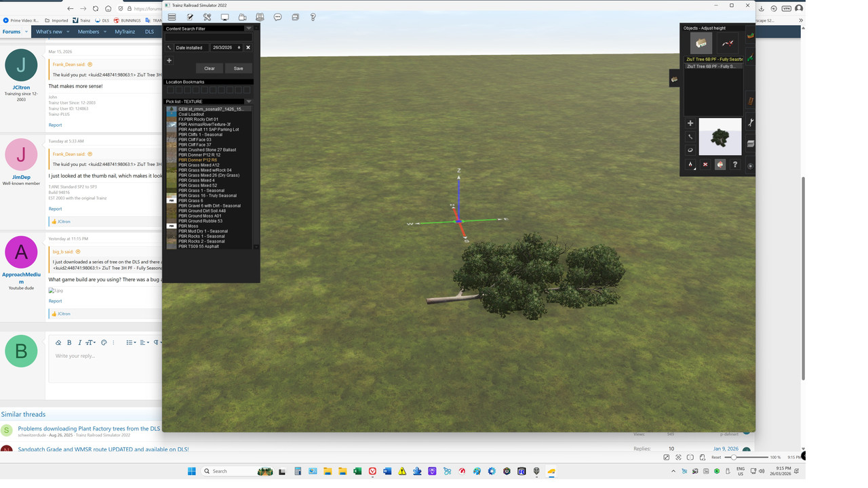The width and height of the screenshot is (868, 488).
Task: Expand the Content Search Filter dropdown
Action: click(248, 28)
